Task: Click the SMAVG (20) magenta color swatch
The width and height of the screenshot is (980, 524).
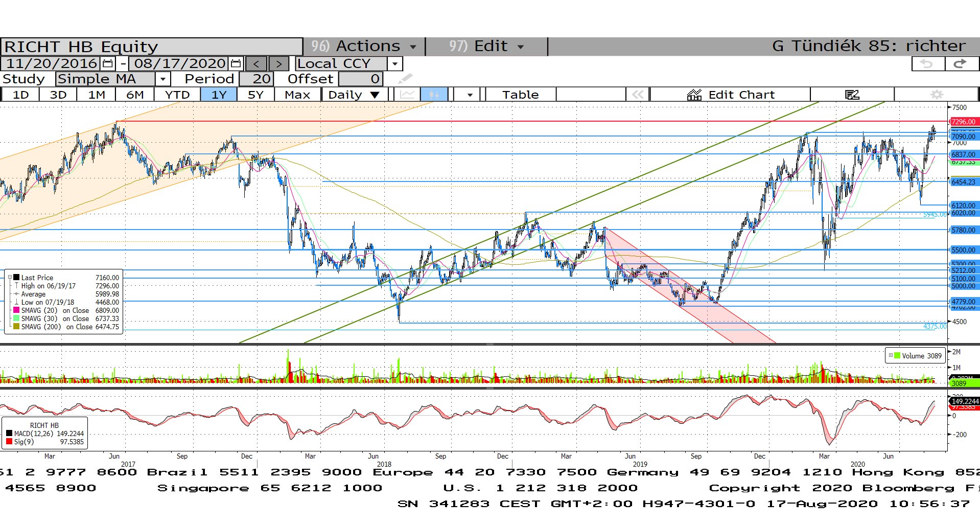Action: 16,310
